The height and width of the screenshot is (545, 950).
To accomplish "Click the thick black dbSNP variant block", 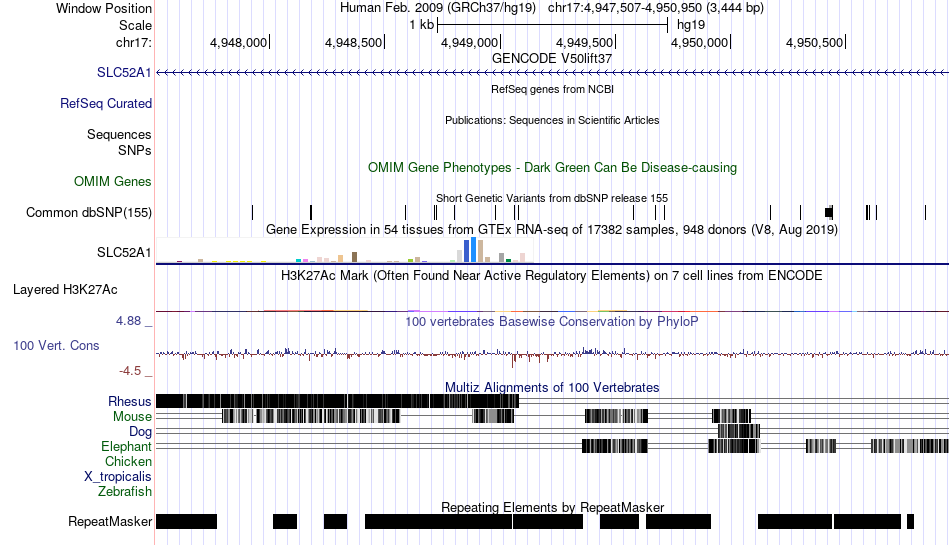I will click(829, 212).
